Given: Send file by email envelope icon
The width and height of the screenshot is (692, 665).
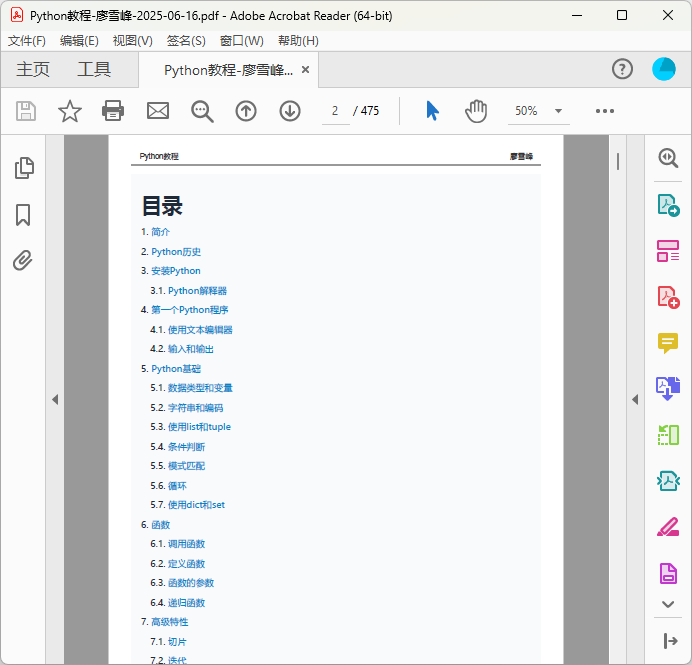Looking at the screenshot, I should point(158,111).
